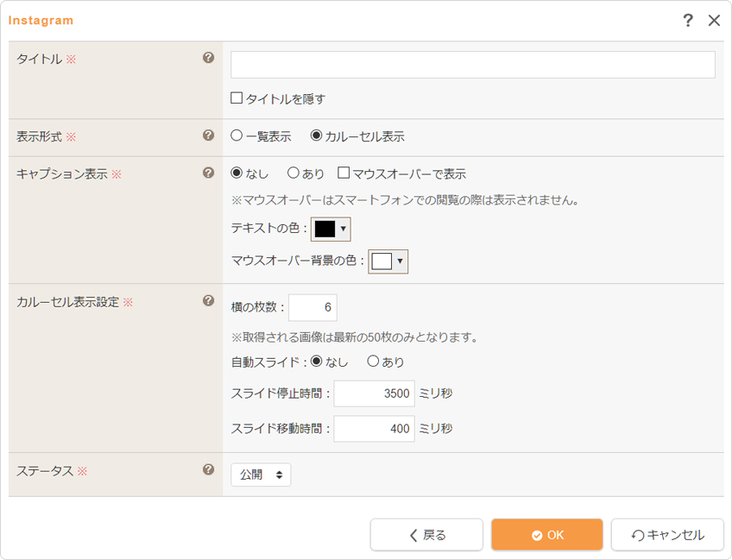Select なし for キャプション表示
732x560 pixels.
237,173
